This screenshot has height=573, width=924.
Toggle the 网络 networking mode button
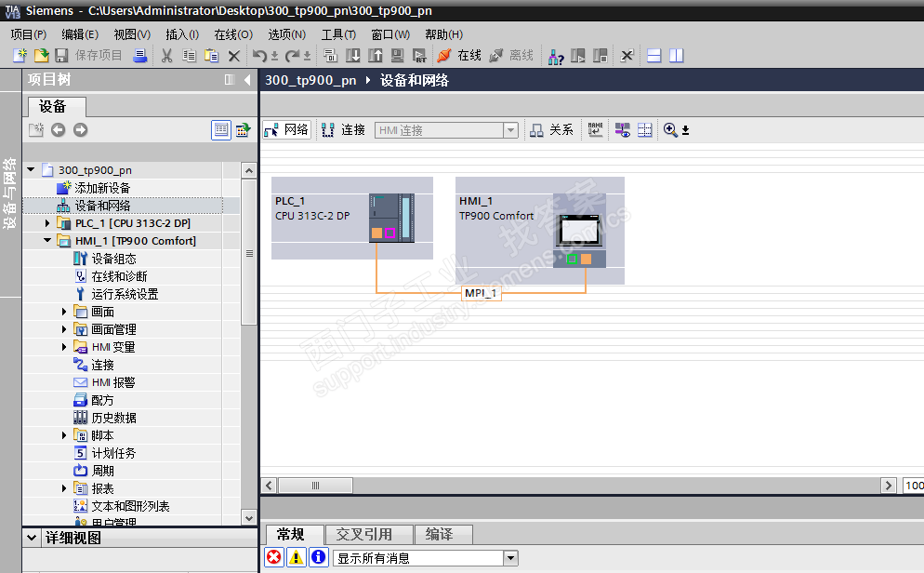(x=287, y=129)
